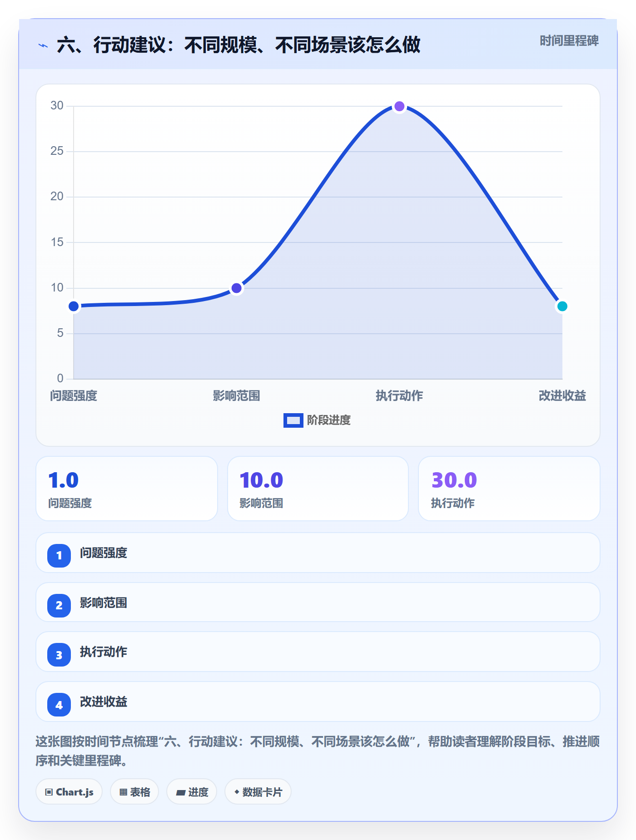The image size is (636, 840).
Task: Click the 影响范围 x-axis label
Action: tap(236, 396)
